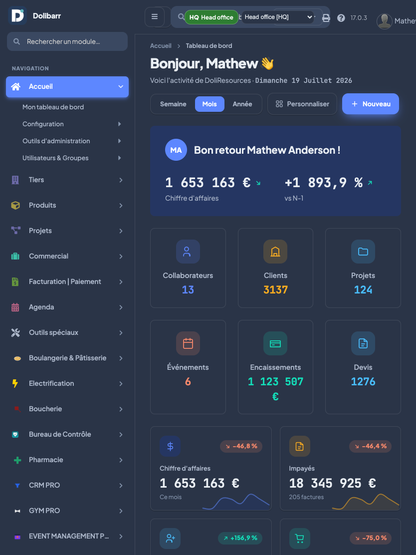Screen dimensions: 416x555
Task: Click the Produits box icon
Action: coord(15,205)
